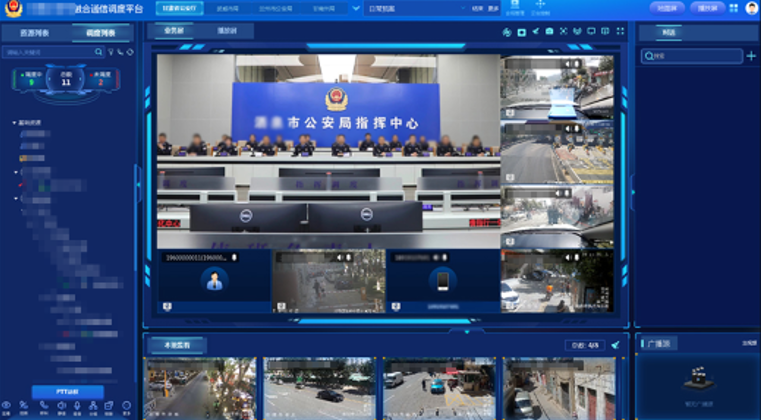Switch to the resource list tab
The width and height of the screenshot is (761, 420).
pyautogui.click(x=34, y=34)
